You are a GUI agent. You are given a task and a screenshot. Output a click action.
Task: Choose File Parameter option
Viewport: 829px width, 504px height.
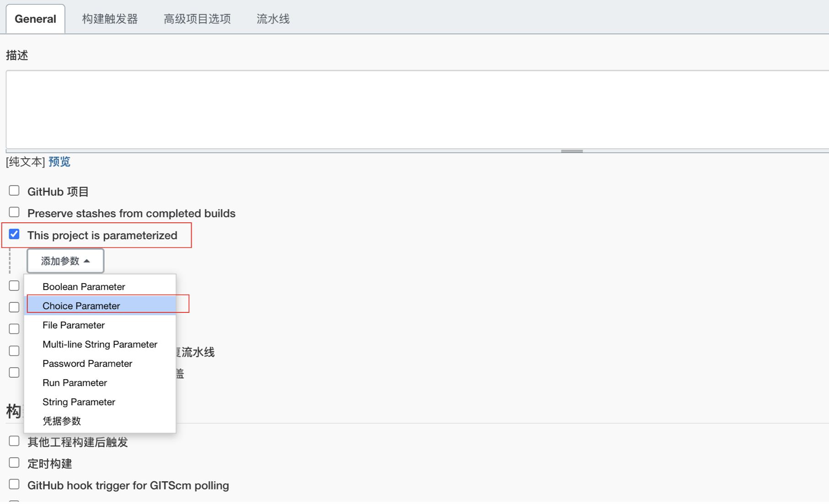(73, 325)
